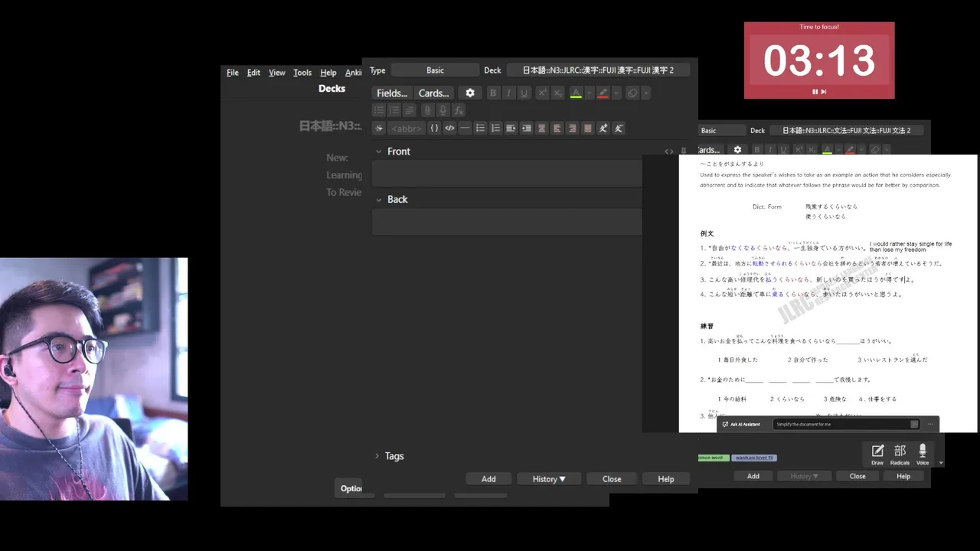The width and height of the screenshot is (980, 551).
Task: Skip to next focus timer session
Action: point(824,91)
